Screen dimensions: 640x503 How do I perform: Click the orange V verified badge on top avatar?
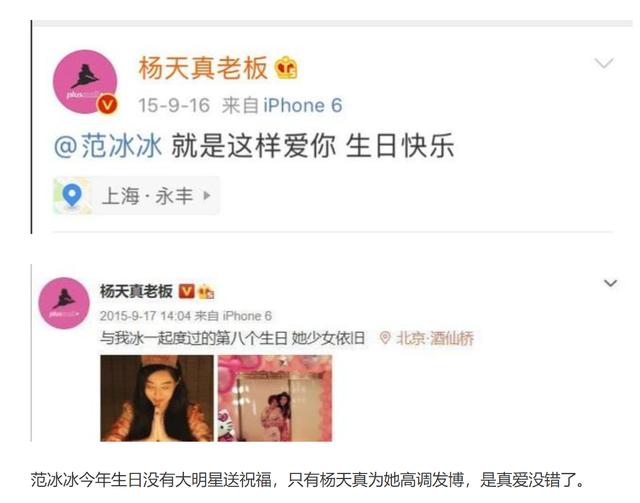[107, 105]
